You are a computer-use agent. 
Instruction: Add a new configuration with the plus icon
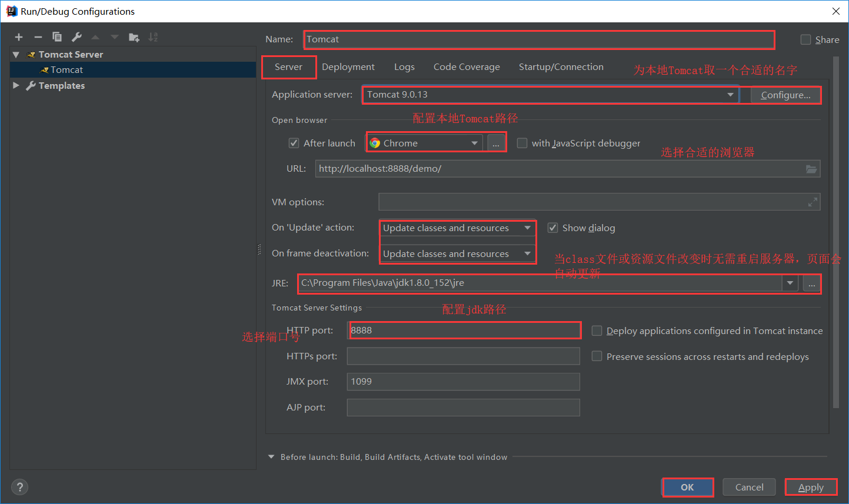click(19, 37)
